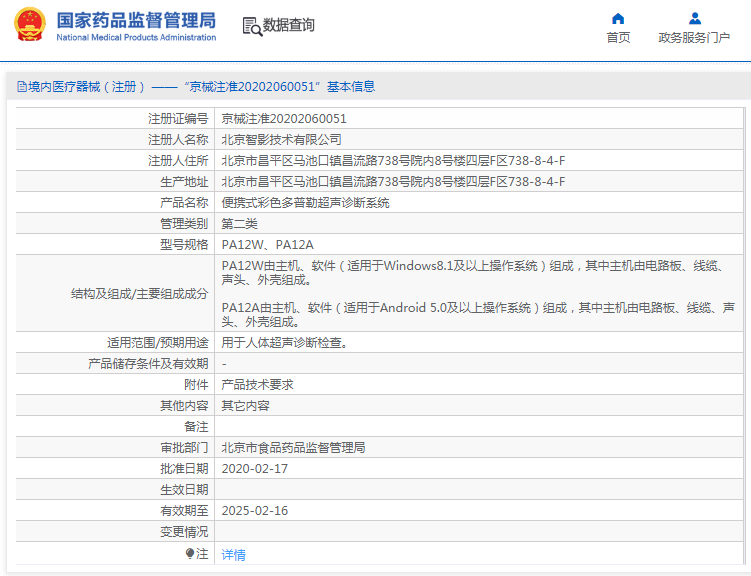
Task: Open the home page house icon
Action: pos(618,19)
